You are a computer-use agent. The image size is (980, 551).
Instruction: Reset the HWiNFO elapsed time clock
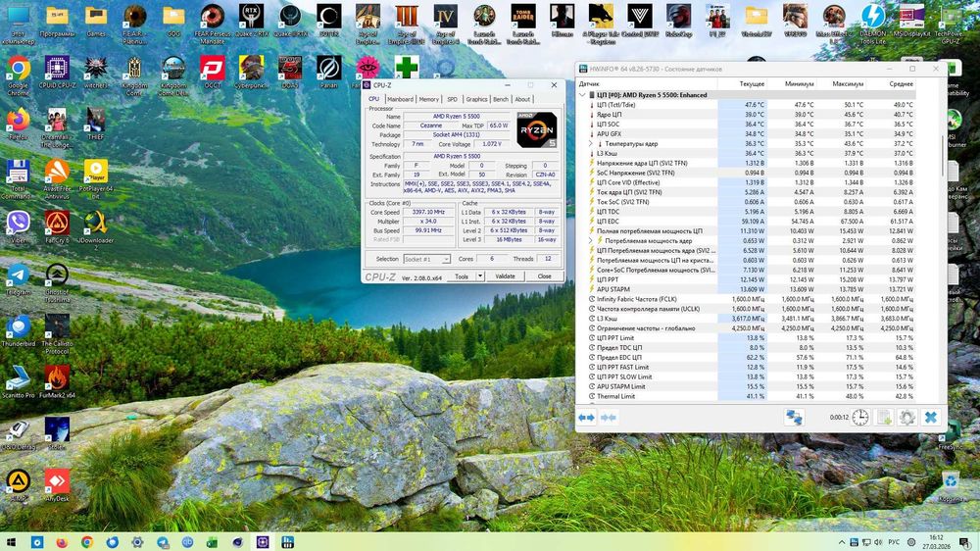click(x=859, y=418)
